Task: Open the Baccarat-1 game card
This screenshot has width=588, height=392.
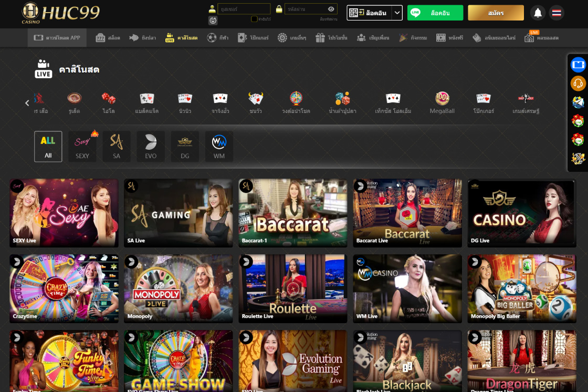Action: [x=293, y=213]
